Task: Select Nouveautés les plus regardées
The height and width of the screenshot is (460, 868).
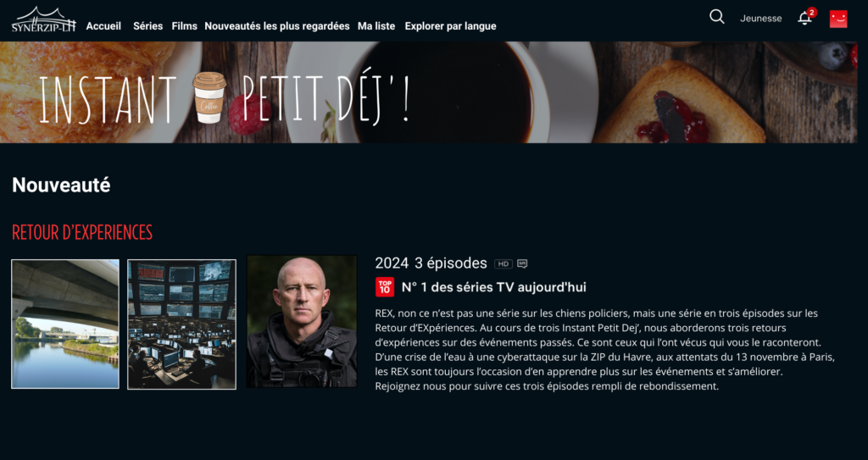Action: [x=277, y=26]
